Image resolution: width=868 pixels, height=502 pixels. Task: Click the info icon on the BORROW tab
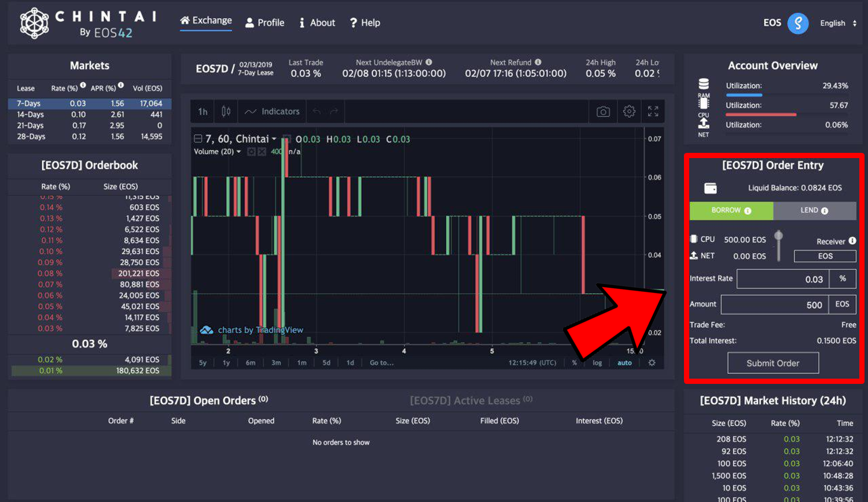(x=748, y=211)
